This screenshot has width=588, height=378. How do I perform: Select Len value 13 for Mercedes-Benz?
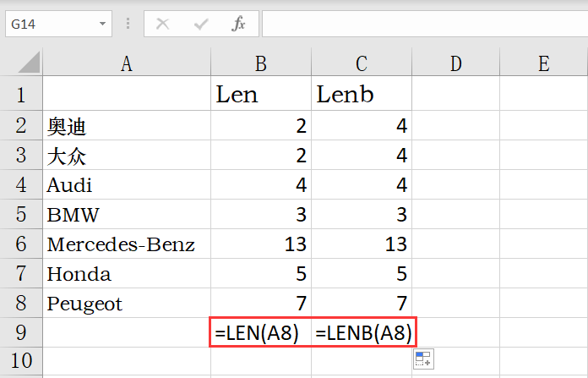point(261,244)
